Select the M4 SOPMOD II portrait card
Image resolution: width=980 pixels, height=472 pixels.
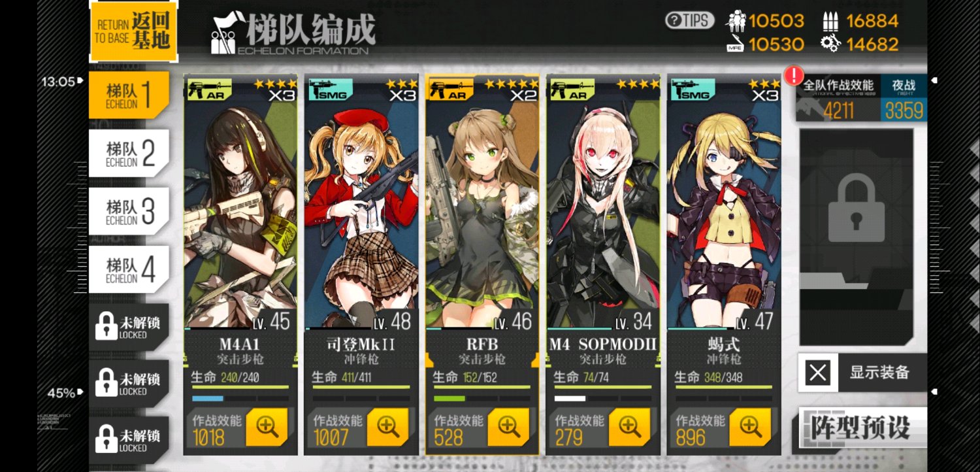tap(603, 203)
